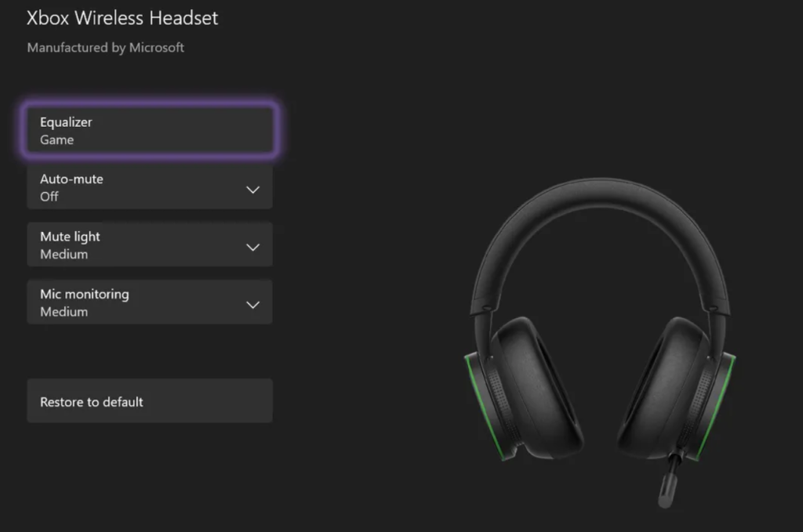Click the chevron arrow beside Auto-mute
The image size is (803, 532).
[253, 190]
